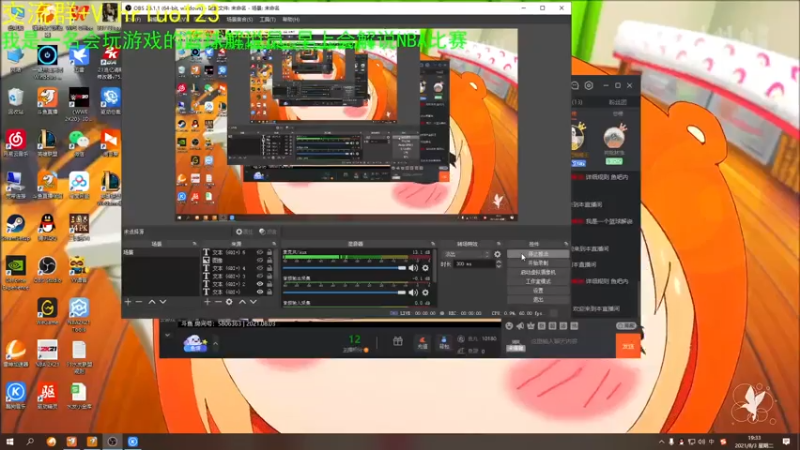This screenshot has height=450, width=800.
Task: Show hidden system tray icons
Action: coord(661,442)
